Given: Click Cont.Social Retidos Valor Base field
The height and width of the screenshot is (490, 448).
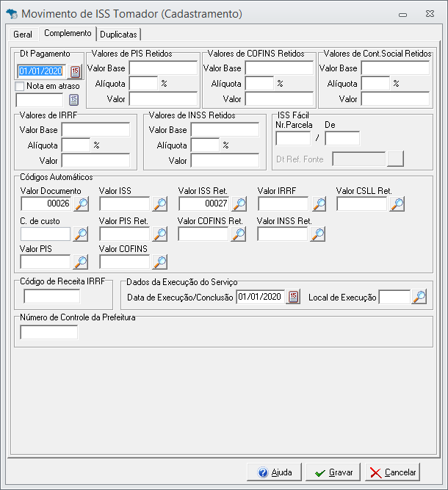Looking at the screenshot, I should pyautogui.click(x=396, y=68).
